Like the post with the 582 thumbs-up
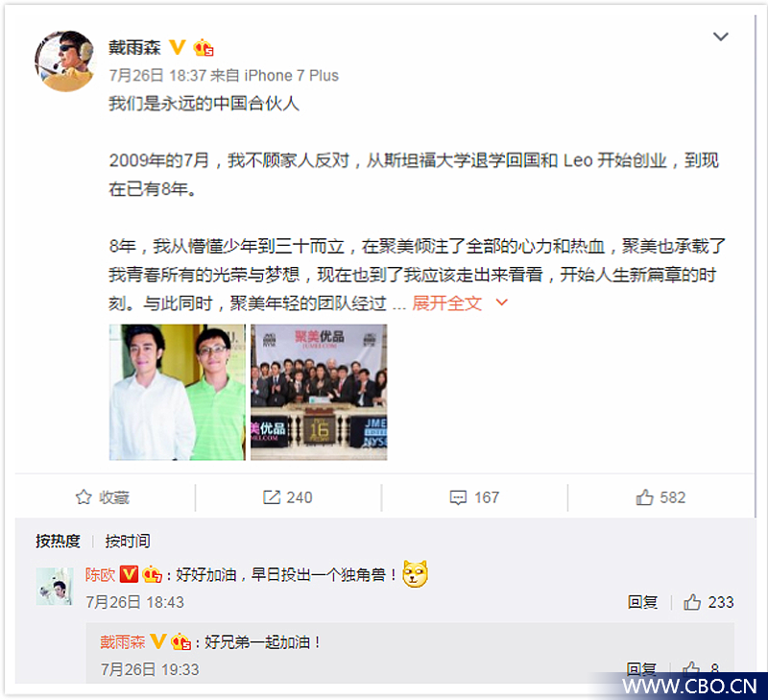Viewport: 768px width, 700px height. click(x=644, y=497)
